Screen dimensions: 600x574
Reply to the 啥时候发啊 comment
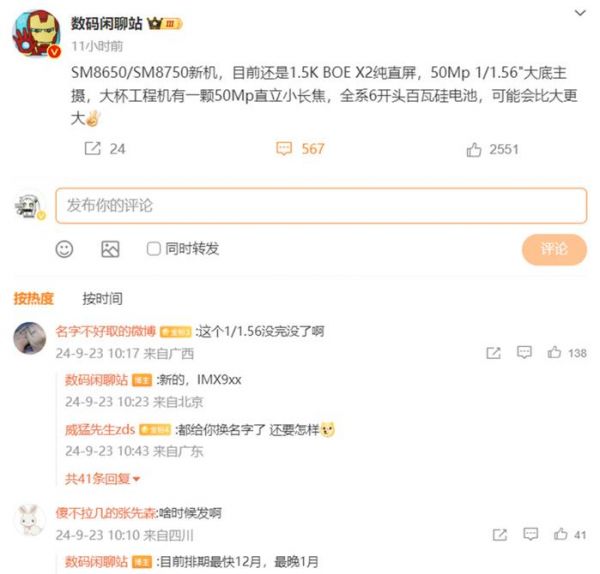(530, 534)
